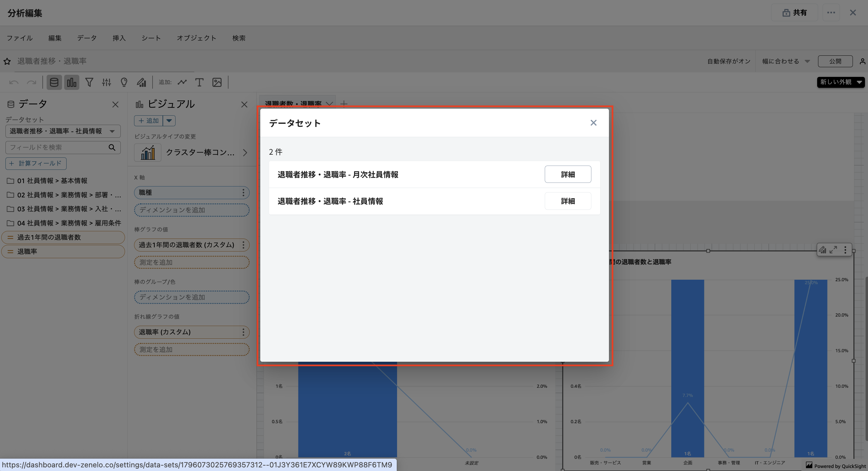Click the Insights lightbulb icon
The height and width of the screenshot is (471, 868).
click(x=124, y=82)
